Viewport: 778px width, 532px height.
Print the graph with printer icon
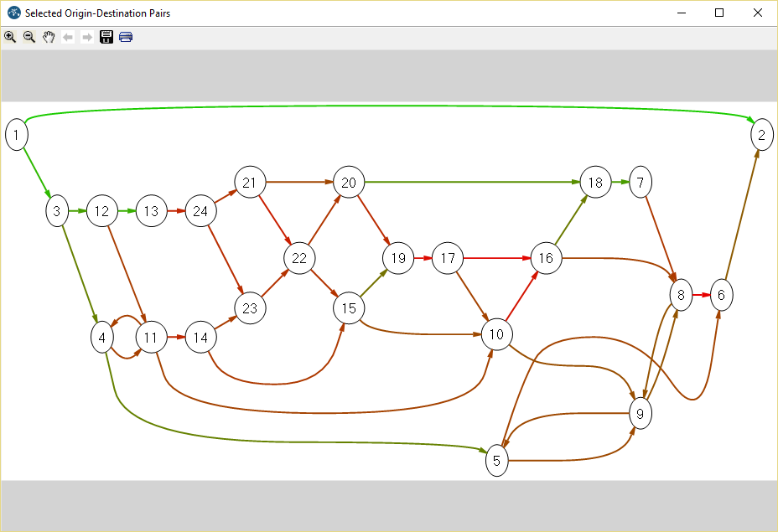tap(126, 37)
